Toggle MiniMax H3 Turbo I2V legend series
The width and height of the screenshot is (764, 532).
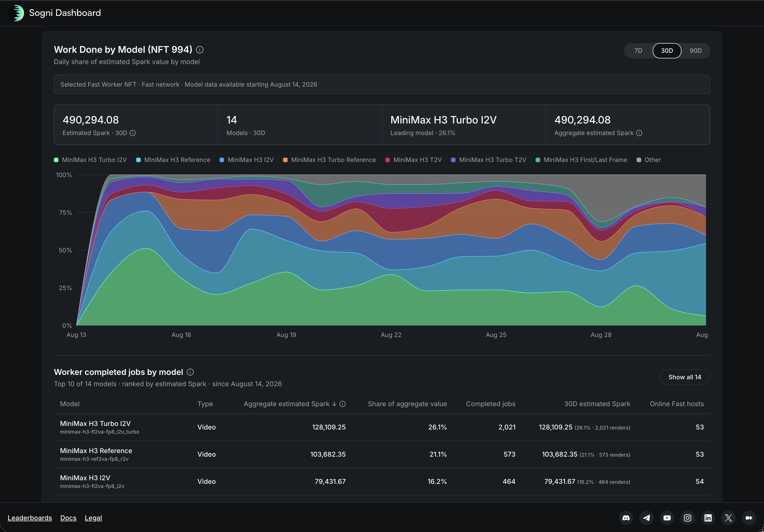pyautogui.click(x=90, y=160)
